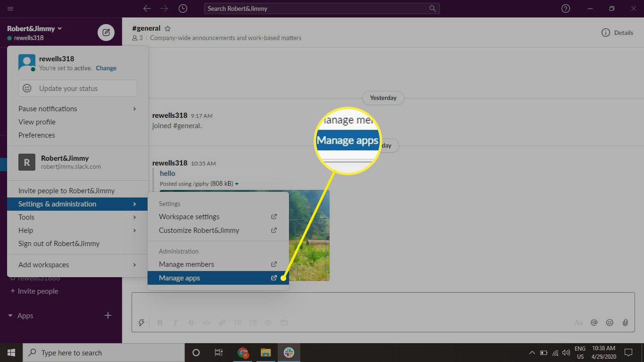Open the volume speaker tray icon
The width and height of the screenshot is (644, 362).
[x=566, y=353]
